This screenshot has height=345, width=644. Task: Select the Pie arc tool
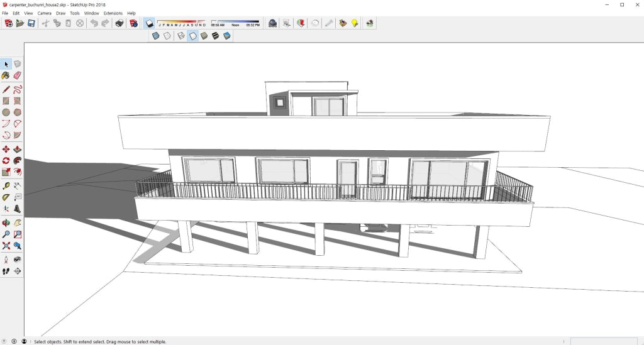click(17, 135)
